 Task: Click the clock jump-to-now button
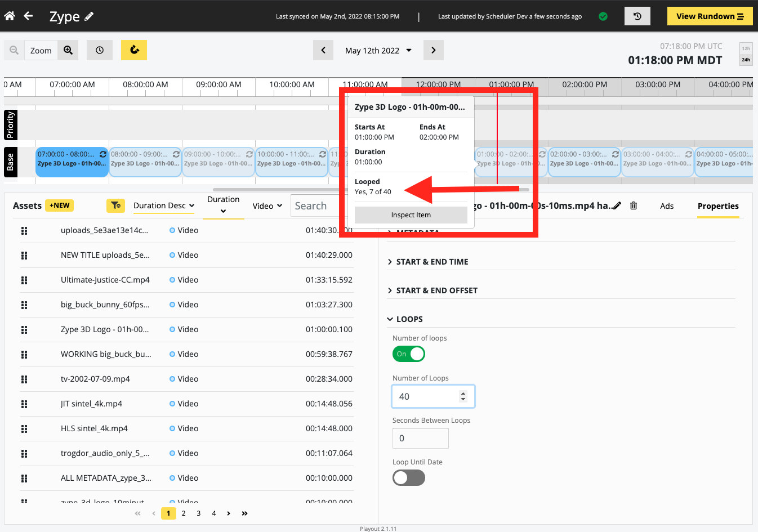coord(100,50)
